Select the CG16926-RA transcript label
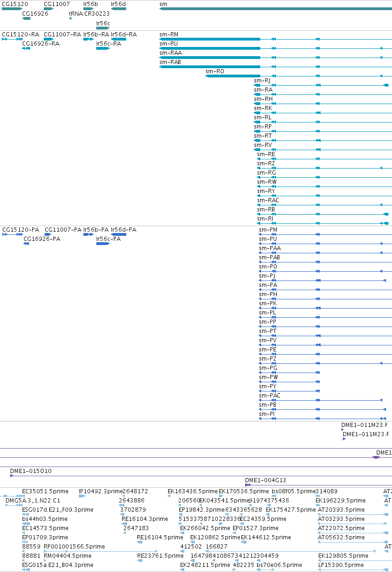 [x=41, y=44]
